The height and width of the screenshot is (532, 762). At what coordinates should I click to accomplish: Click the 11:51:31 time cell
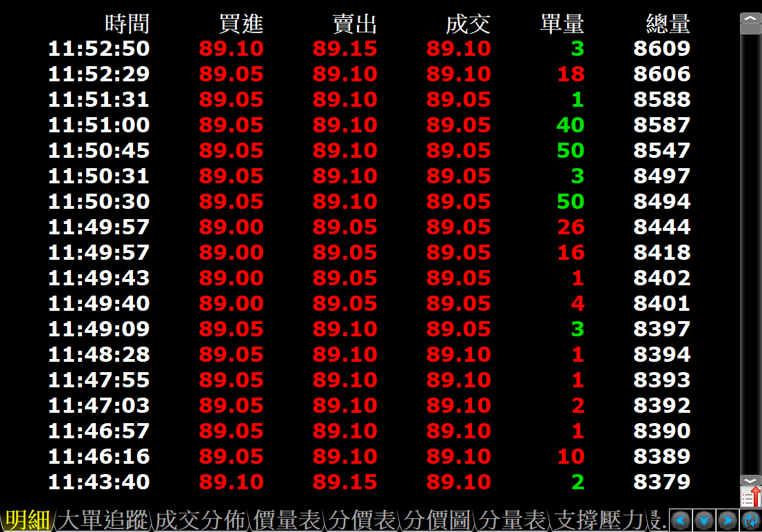pyautogui.click(x=99, y=100)
